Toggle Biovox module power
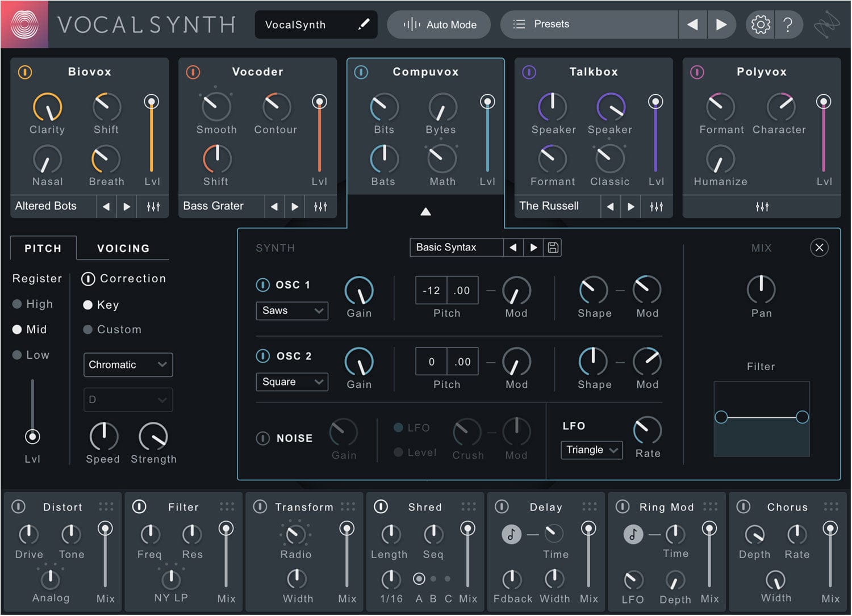Viewport: 852px width, 616px height. [25, 72]
